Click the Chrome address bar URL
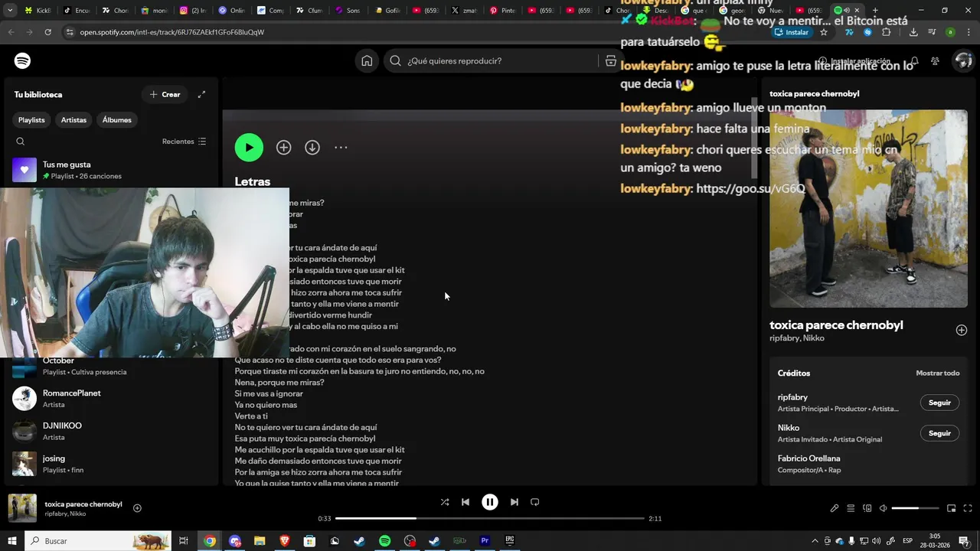Screen dimensions: 980x551 point(172,32)
